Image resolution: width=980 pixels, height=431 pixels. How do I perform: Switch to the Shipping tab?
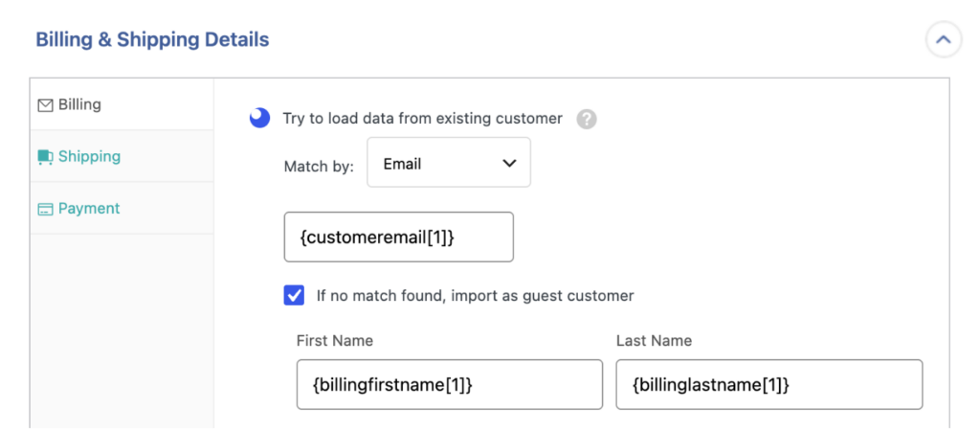tap(122, 156)
